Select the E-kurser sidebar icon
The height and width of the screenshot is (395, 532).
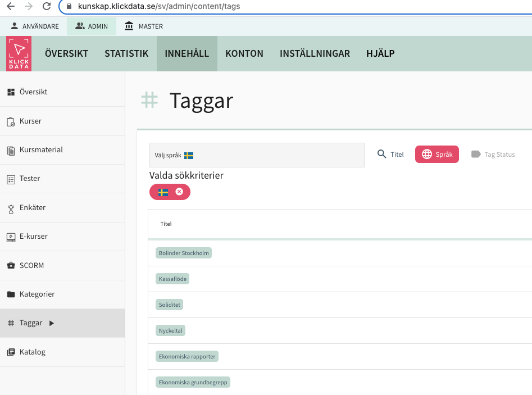click(10, 236)
